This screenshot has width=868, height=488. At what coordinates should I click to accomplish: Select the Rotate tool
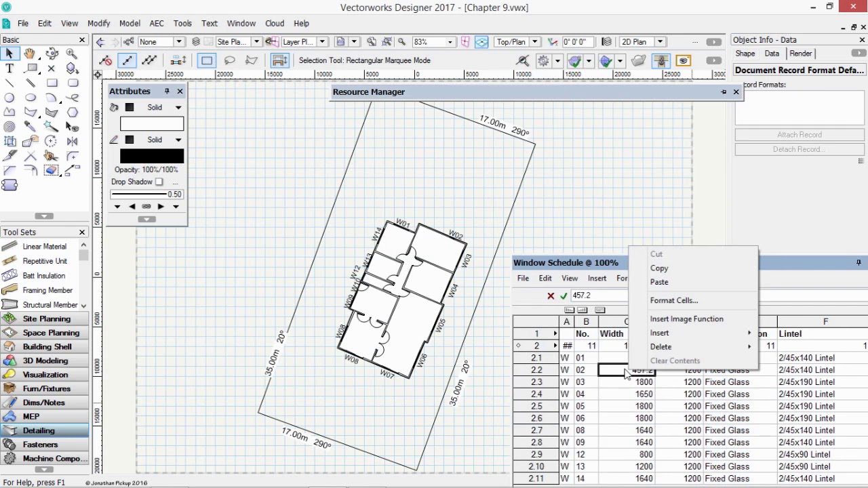coord(52,141)
